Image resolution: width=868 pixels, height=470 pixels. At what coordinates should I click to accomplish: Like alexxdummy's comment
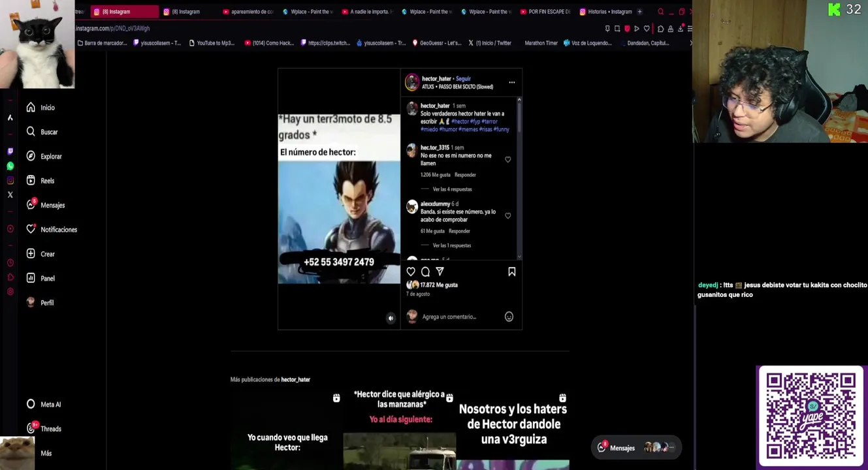point(507,215)
